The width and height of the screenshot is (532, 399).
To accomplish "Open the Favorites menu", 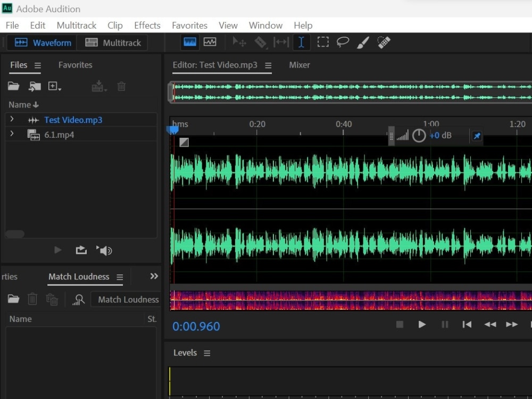I will click(190, 26).
